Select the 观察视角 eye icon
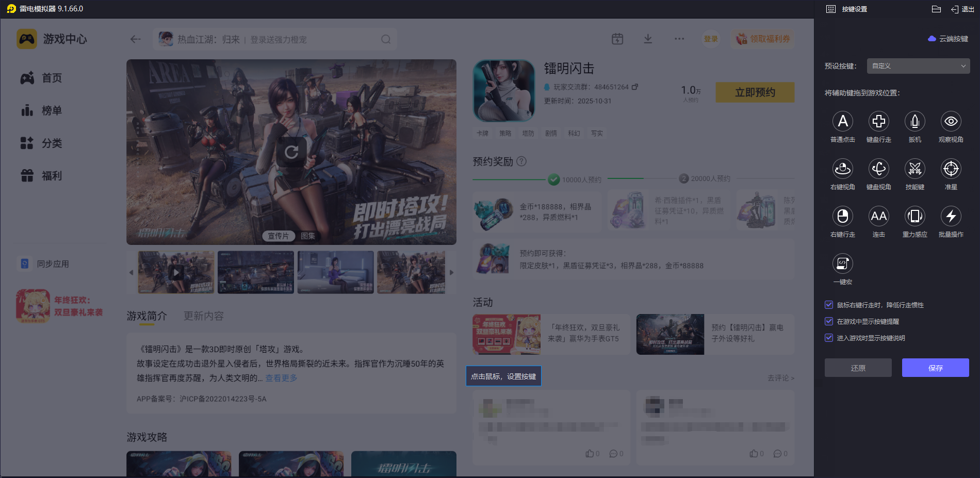Screen dimensions: 980x478 coord(951,122)
